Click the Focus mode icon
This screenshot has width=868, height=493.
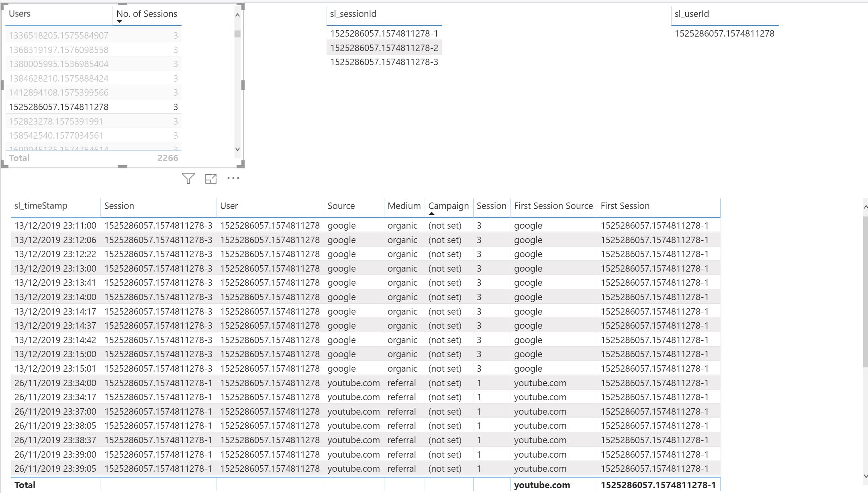[x=211, y=179]
